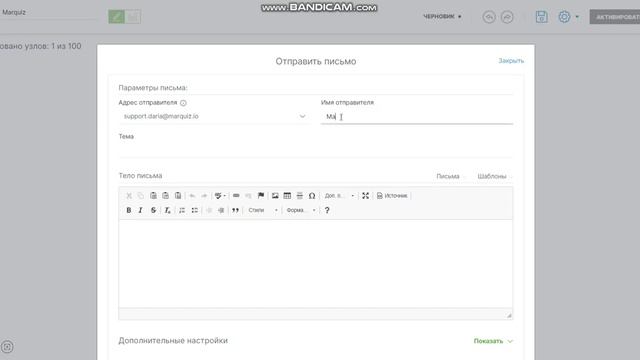Insert a table into the letter
640x360 pixels.
pos(287,196)
